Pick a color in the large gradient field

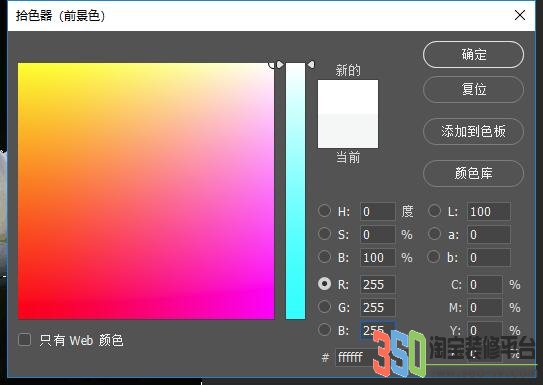point(146,191)
